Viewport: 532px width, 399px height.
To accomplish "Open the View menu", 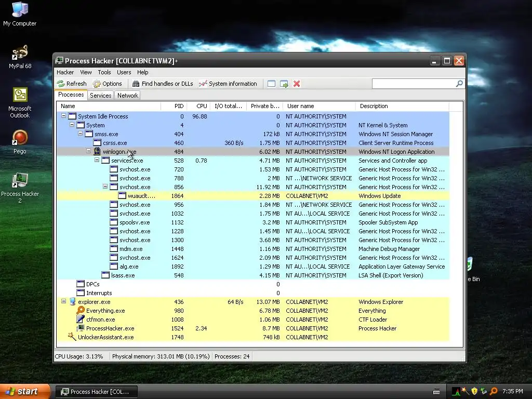I will click(86, 72).
